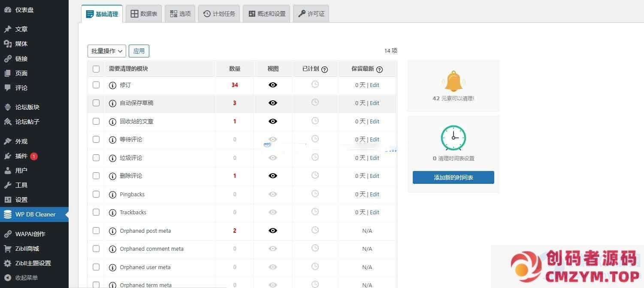This screenshot has width=644, height=288.
Task: Click Edit link in the 垃圾评论 row
Action: tap(375, 158)
